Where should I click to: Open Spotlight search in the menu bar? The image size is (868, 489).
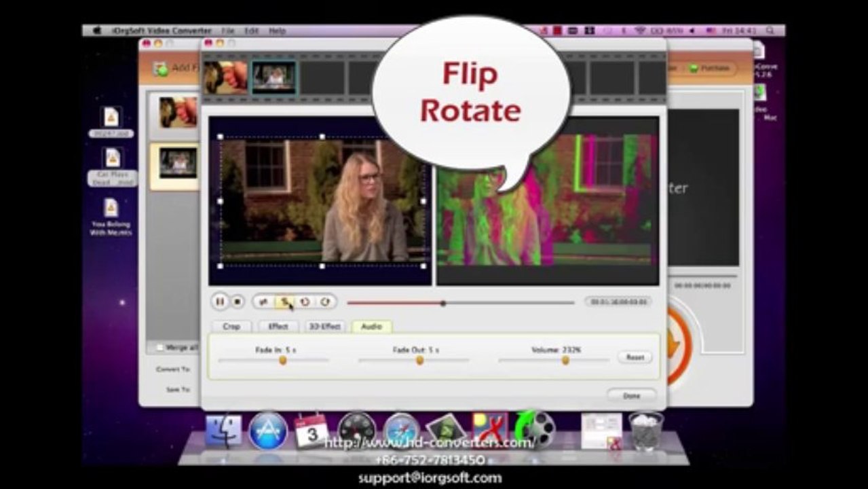(770, 31)
